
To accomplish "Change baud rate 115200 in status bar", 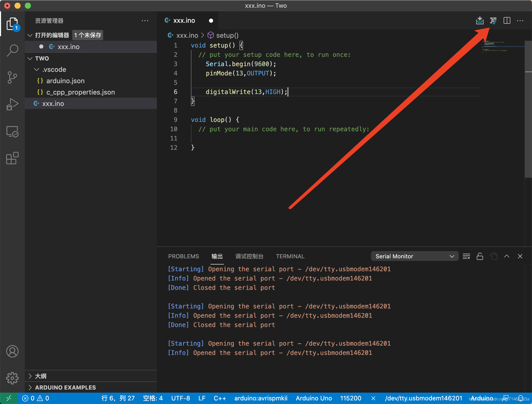I will tap(350, 398).
